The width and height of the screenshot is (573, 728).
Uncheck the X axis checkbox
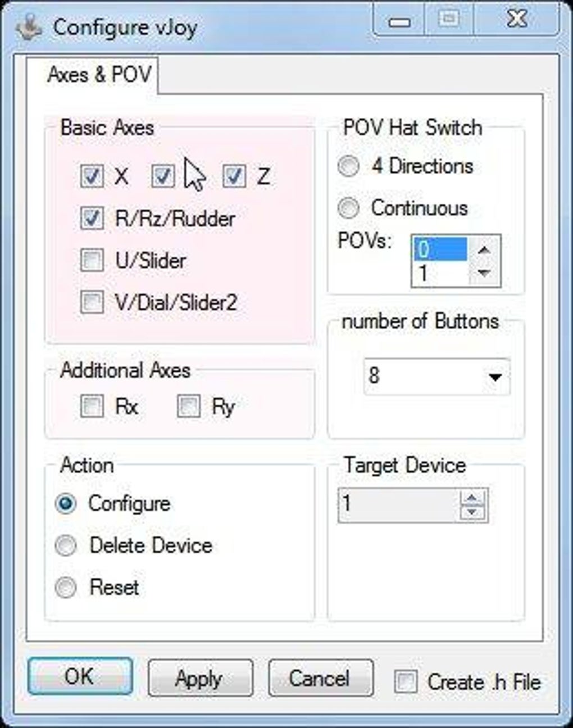92,176
